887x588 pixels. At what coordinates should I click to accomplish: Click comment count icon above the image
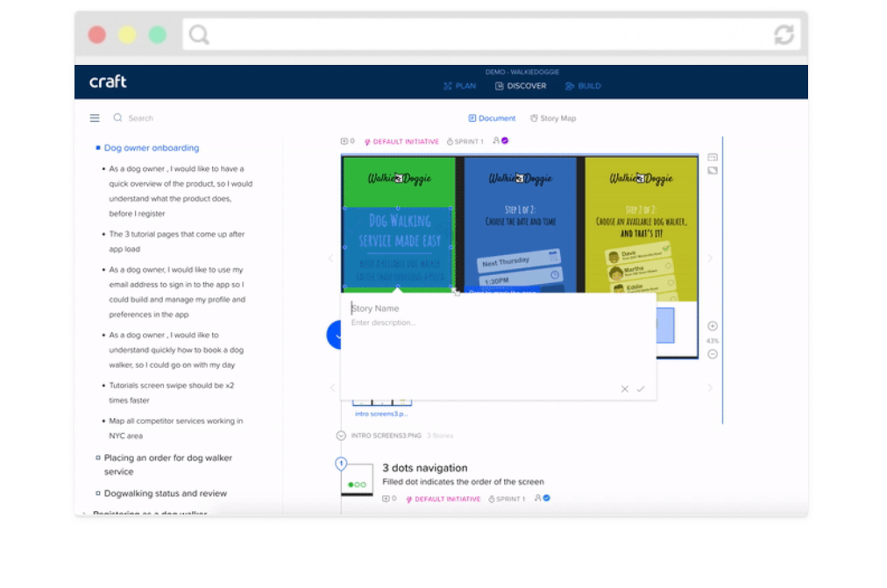click(347, 141)
